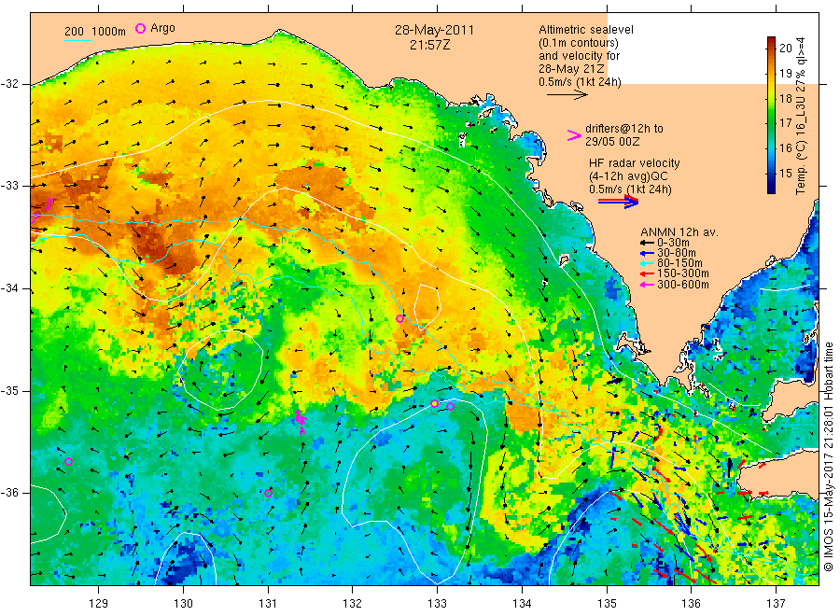
Task: Click the 'Altimetric sealevel' legend heading
Action: tap(586, 30)
